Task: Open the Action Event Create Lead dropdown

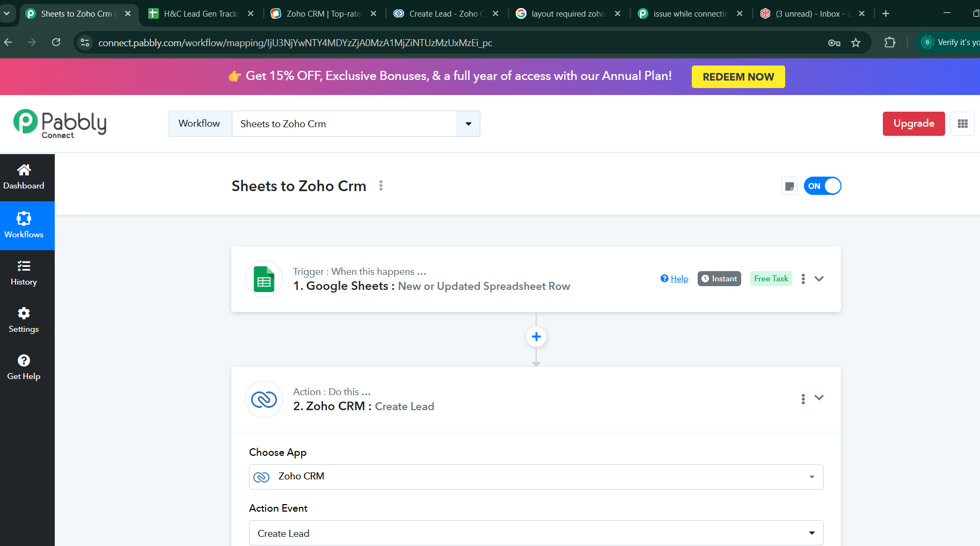Action: pos(536,533)
